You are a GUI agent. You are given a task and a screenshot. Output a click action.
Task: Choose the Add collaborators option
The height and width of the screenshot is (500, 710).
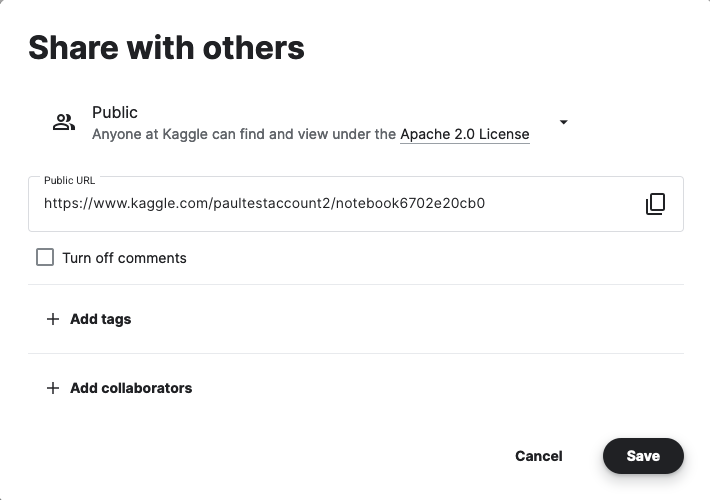[x=131, y=388]
